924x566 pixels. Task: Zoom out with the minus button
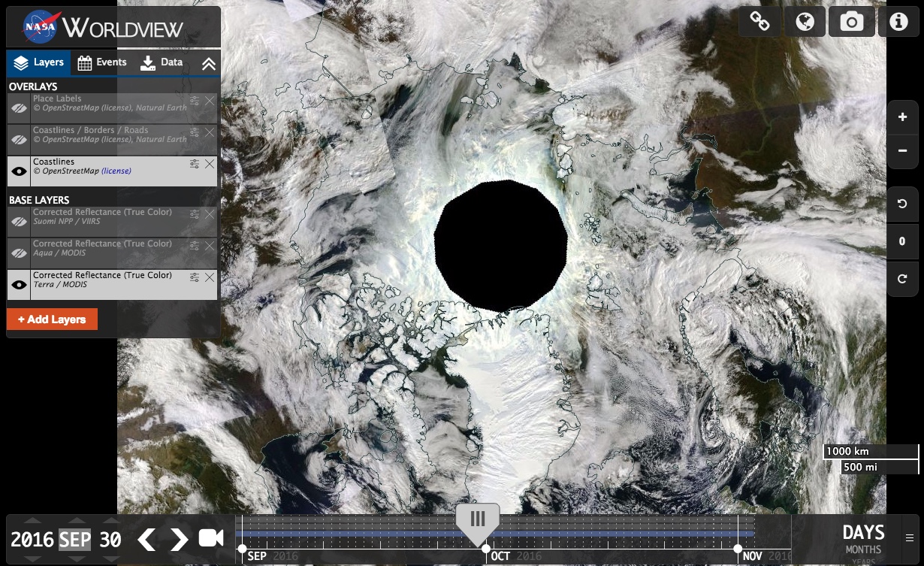tap(902, 151)
